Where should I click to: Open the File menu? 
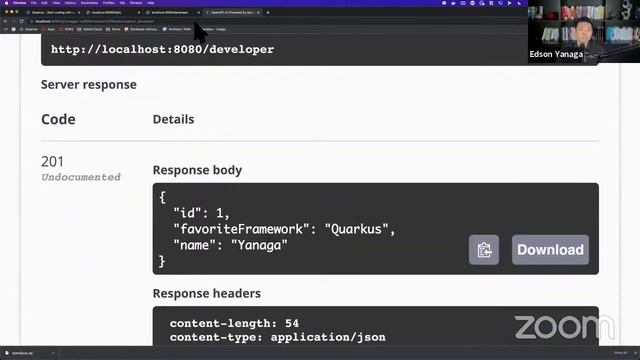click(34, 3)
